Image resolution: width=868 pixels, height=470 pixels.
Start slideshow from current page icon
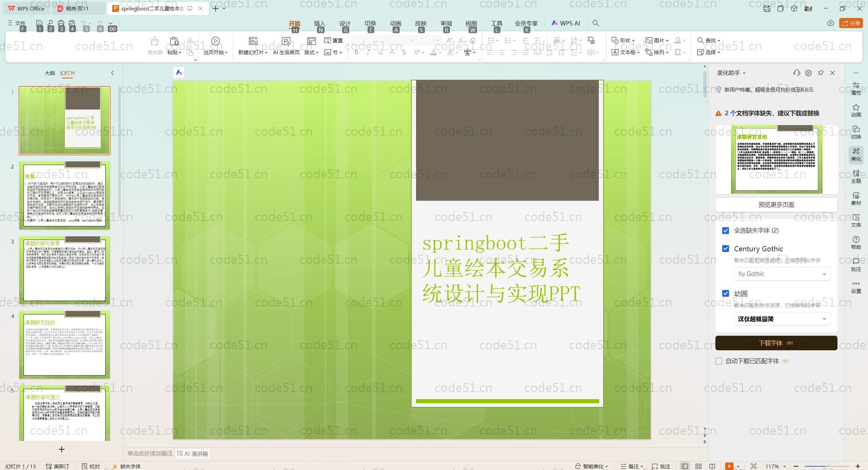pos(215,41)
